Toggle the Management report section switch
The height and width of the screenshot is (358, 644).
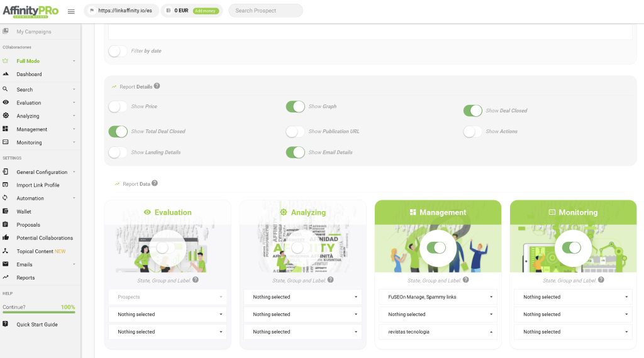pos(436,247)
